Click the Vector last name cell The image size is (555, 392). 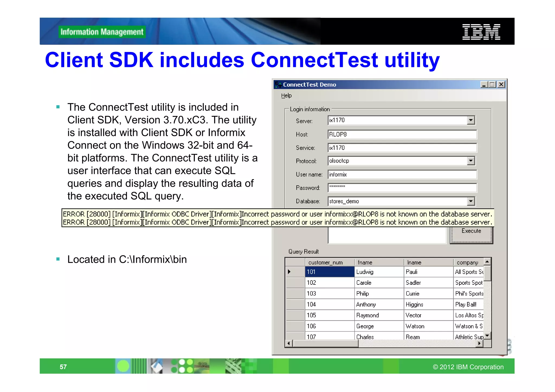pyautogui.click(x=429, y=315)
